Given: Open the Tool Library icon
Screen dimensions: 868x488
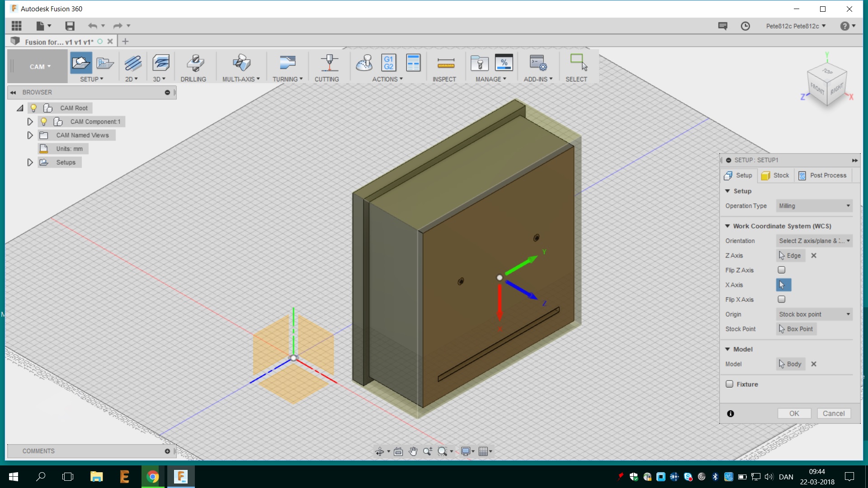Looking at the screenshot, I should tap(479, 63).
